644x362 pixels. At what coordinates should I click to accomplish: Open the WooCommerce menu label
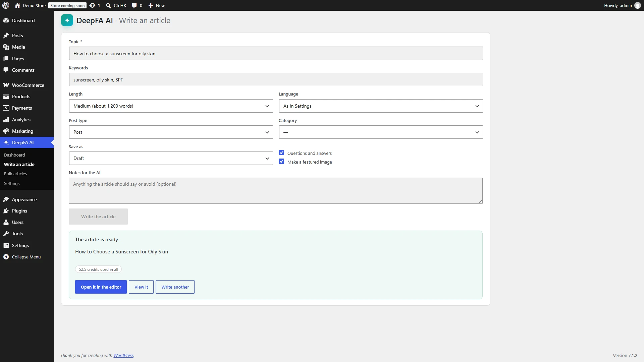[28, 85]
